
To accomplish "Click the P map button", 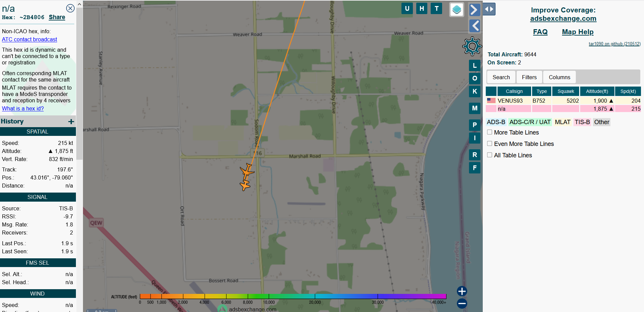I will point(474,125).
